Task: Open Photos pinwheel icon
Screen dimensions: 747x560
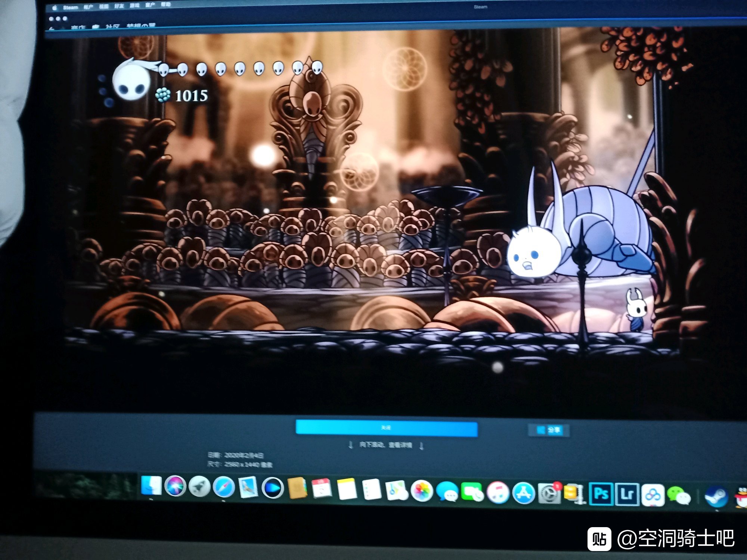Action: tap(422, 491)
